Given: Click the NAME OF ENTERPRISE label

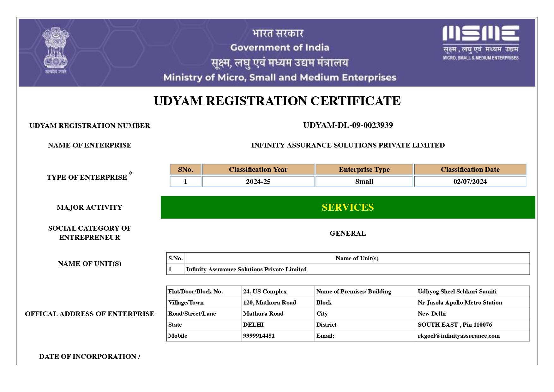Looking at the screenshot, I should [x=90, y=145].
